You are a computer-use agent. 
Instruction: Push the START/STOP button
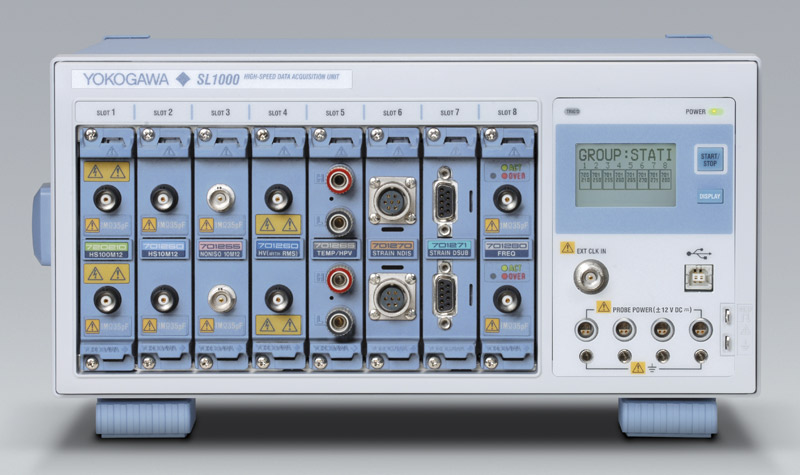coord(709,159)
